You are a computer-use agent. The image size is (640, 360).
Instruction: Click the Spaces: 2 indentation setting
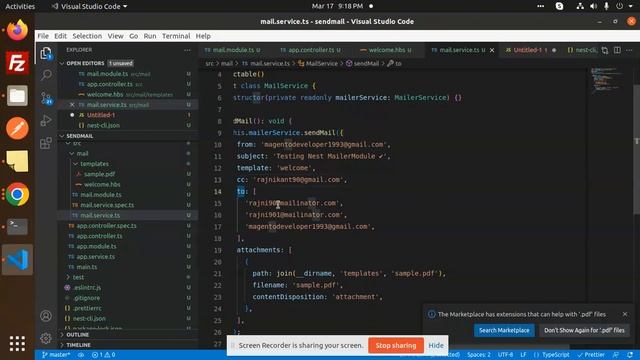tap(478, 355)
